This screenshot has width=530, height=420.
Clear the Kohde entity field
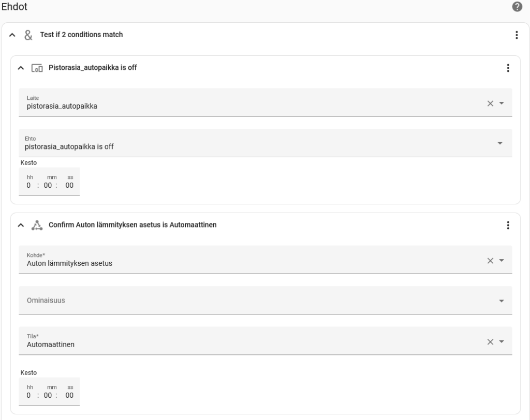point(490,261)
